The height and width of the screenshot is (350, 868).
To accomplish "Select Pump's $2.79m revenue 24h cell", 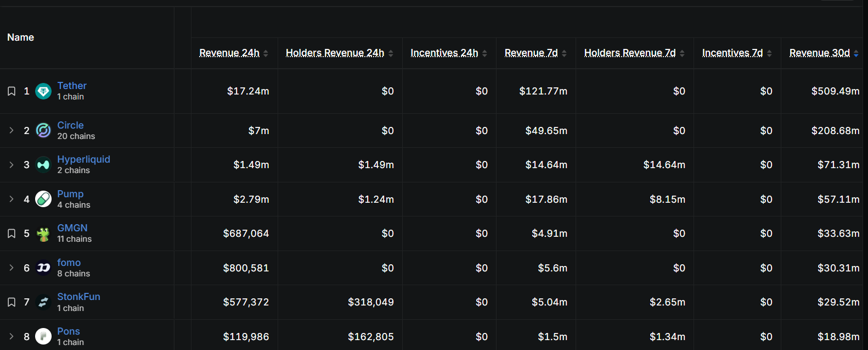I will point(251,199).
